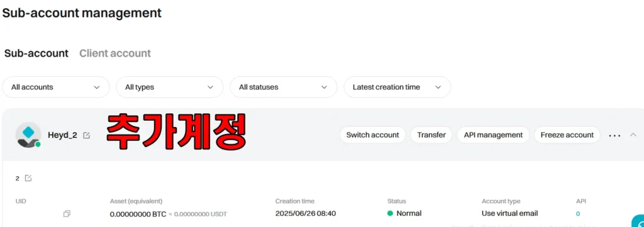Copy the UID with the copy icon
This screenshot has height=227, width=644.
coord(67,213)
